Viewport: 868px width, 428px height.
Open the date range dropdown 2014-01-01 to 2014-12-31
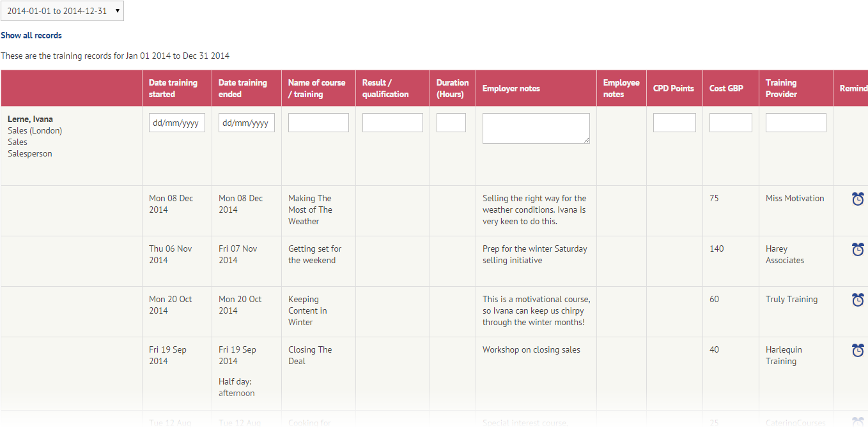tap(62, 11)
